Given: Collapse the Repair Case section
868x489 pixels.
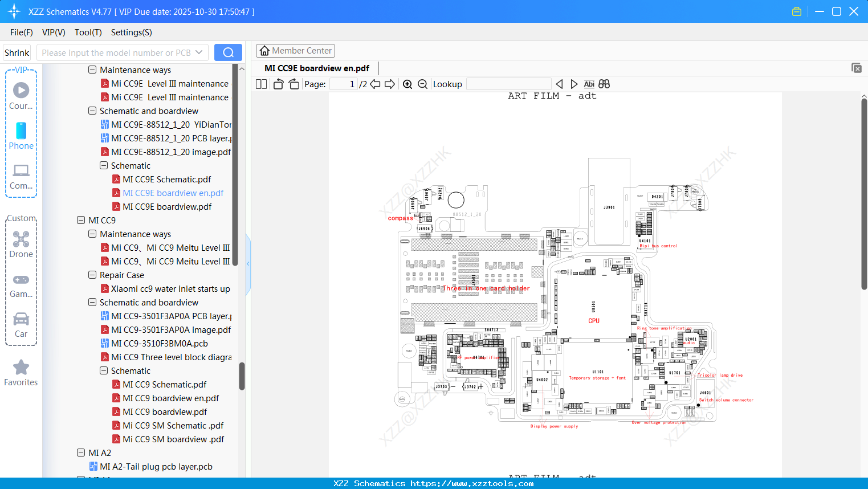Looking at the screenshot, I should click(92, 275).
